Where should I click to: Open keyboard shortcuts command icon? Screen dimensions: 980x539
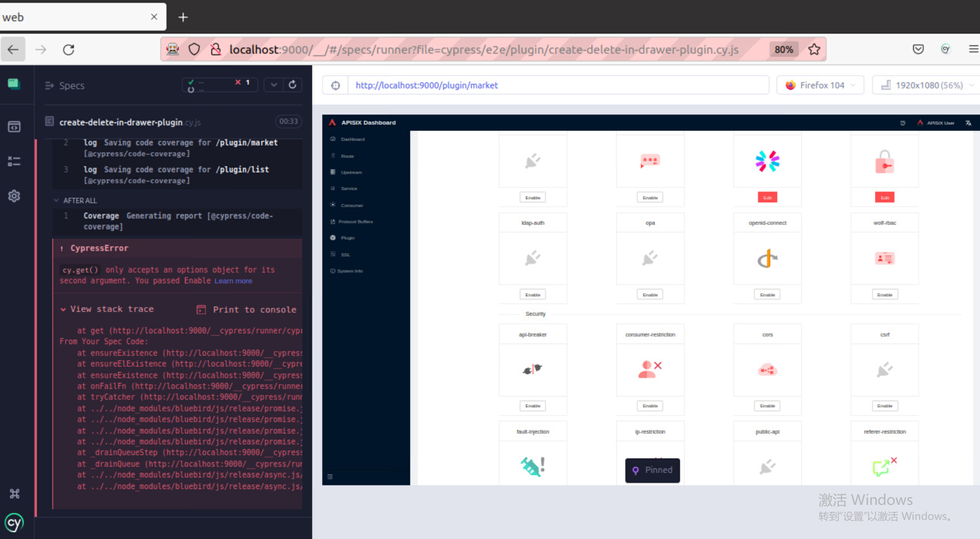click(14, 494)
